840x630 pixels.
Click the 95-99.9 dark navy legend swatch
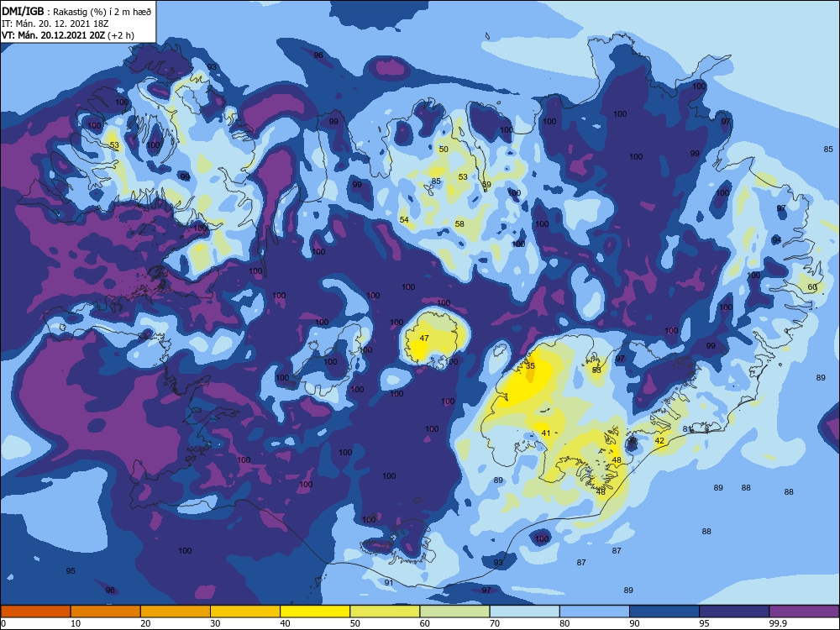(734, 612)
